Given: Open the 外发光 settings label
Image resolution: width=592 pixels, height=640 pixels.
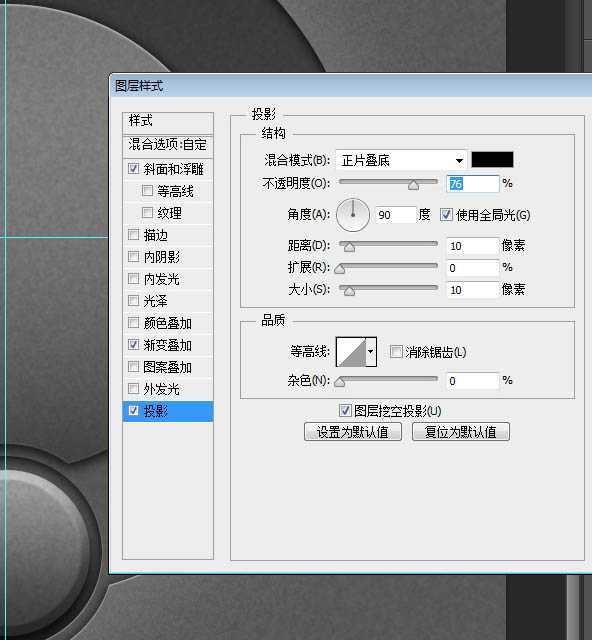Looking at the screenshot, I should [162, 389].
